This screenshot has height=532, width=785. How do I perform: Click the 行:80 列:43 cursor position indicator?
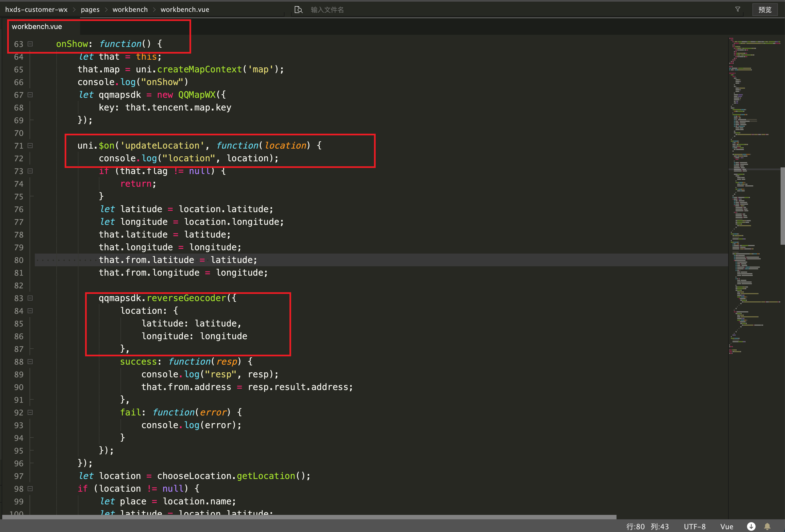(647, 526)
